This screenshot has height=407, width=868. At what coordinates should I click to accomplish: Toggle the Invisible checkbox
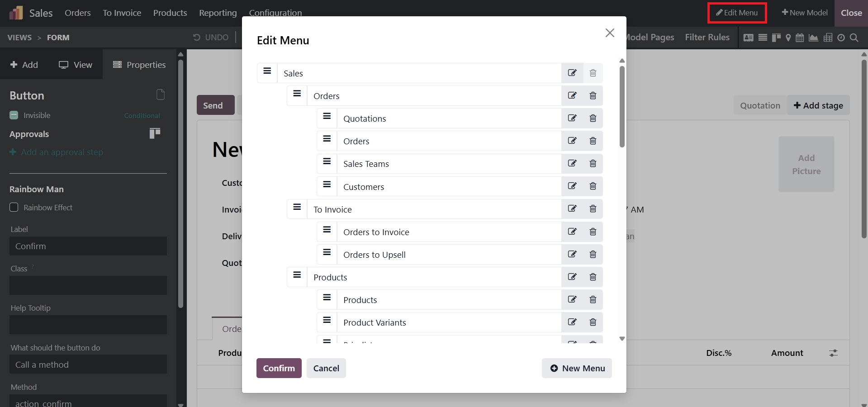point(14,115)
